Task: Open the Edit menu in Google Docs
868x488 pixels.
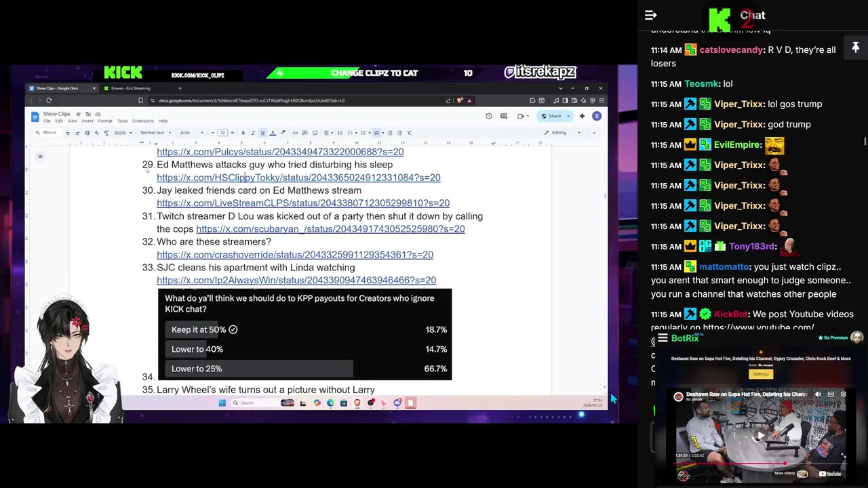Action: pos(59,121)
